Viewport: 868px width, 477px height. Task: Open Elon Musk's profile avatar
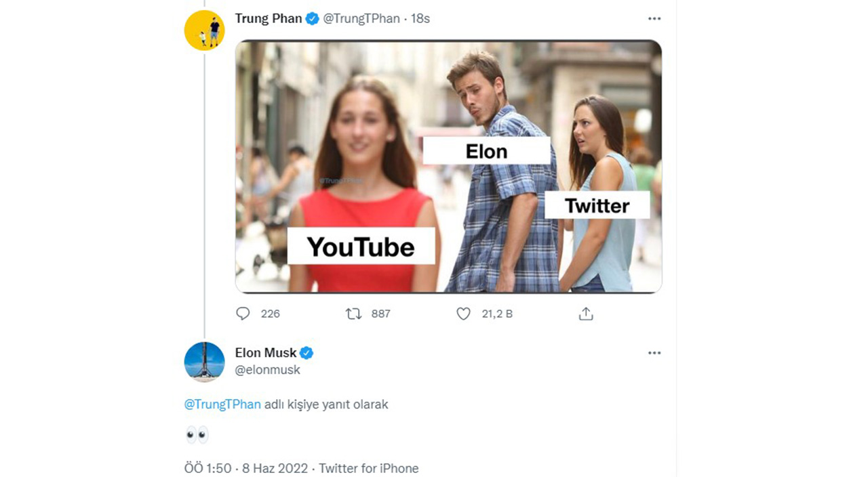[x=204, y=362]
